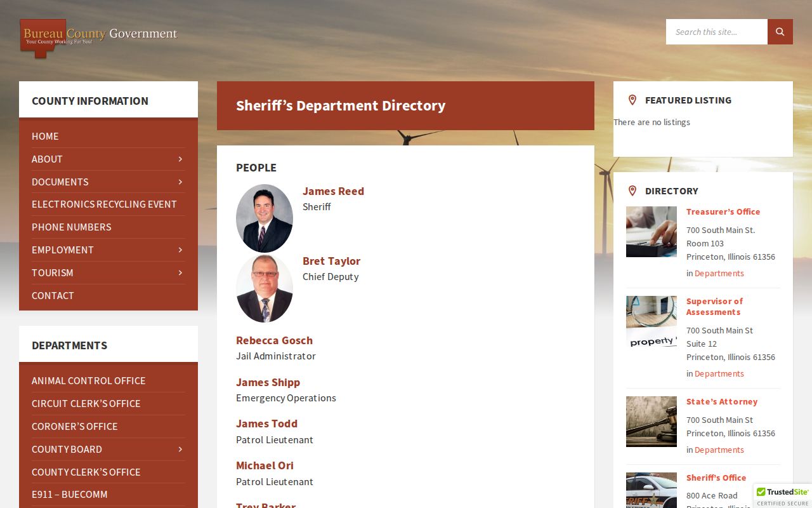
Task: Click the Bureau County Government logo
Action: click(x=99, y=38)
